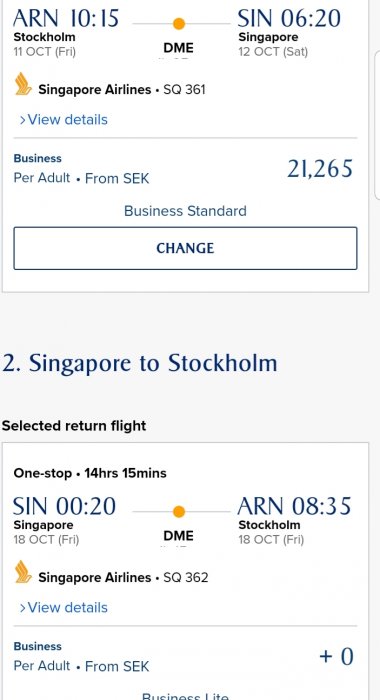This screenshot has height=700, width=380.
Task: Click the Business Standard fare label
Action: click(185, 211)
